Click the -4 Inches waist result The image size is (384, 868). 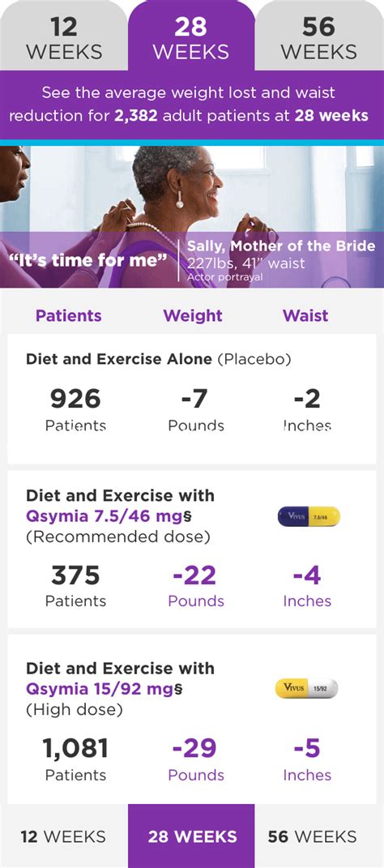click(x=307, y=586)
